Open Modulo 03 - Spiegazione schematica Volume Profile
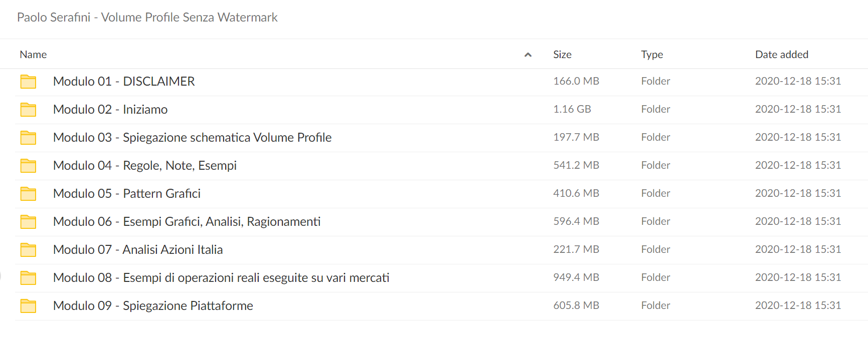This screenshot has height=342, width=868. point(193,137)
